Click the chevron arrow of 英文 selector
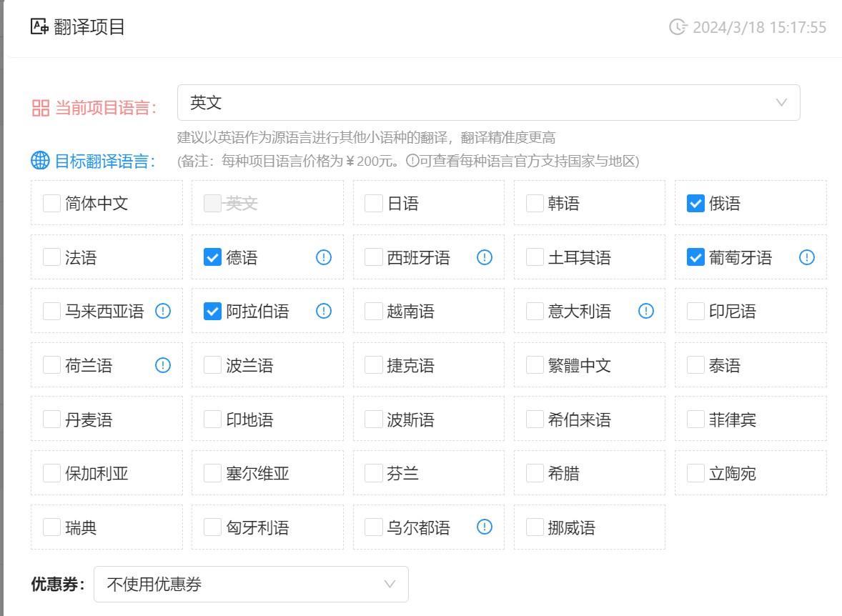 (x=781, y=103)
